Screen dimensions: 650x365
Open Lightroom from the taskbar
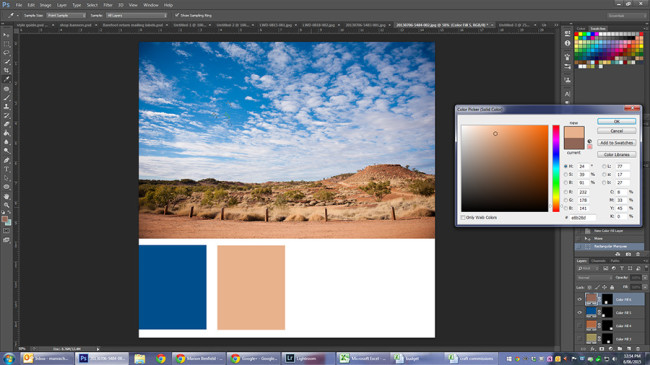[308, 358]
